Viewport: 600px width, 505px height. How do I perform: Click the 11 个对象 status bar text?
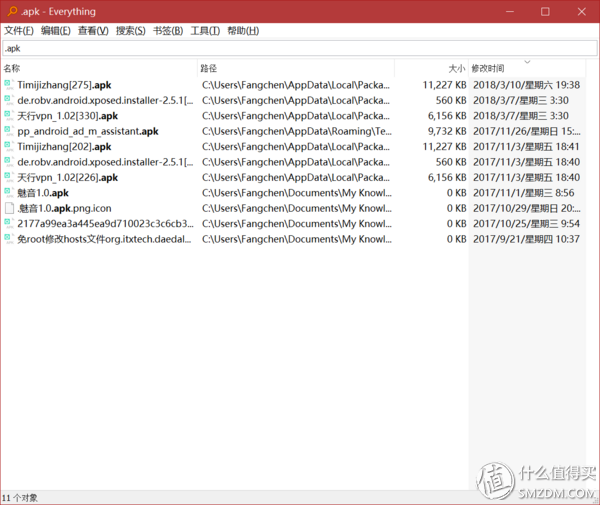(20, 498)
